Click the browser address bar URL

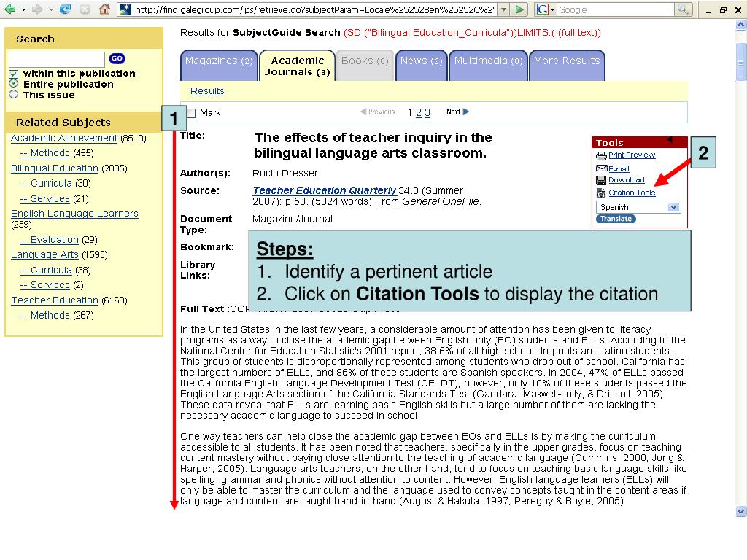[x=314, y=9]
